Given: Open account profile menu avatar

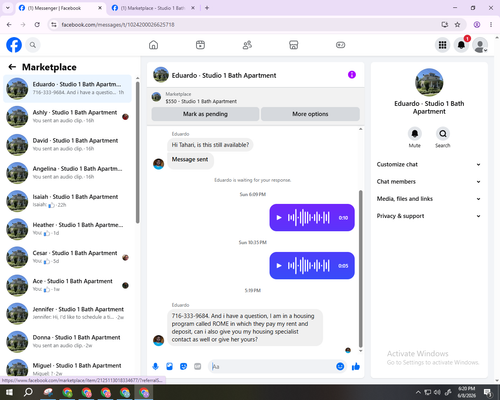Looking at the screenshot, I should click(480, 45).
